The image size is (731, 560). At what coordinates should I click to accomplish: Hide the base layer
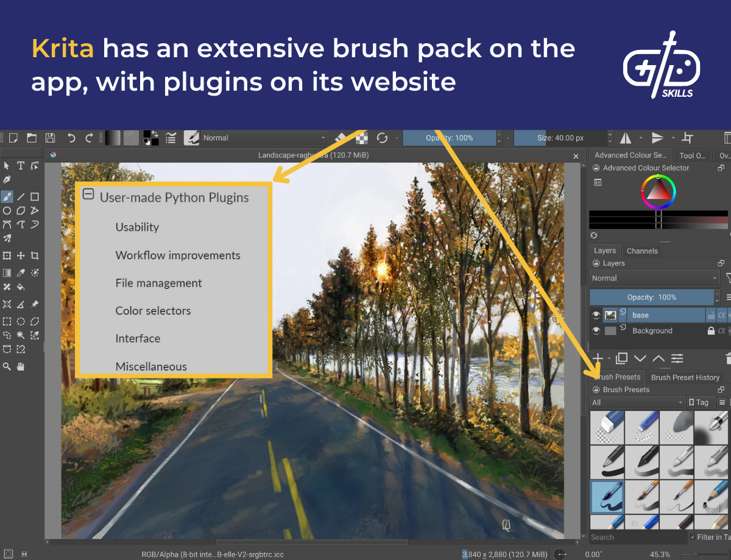[596, 315]
